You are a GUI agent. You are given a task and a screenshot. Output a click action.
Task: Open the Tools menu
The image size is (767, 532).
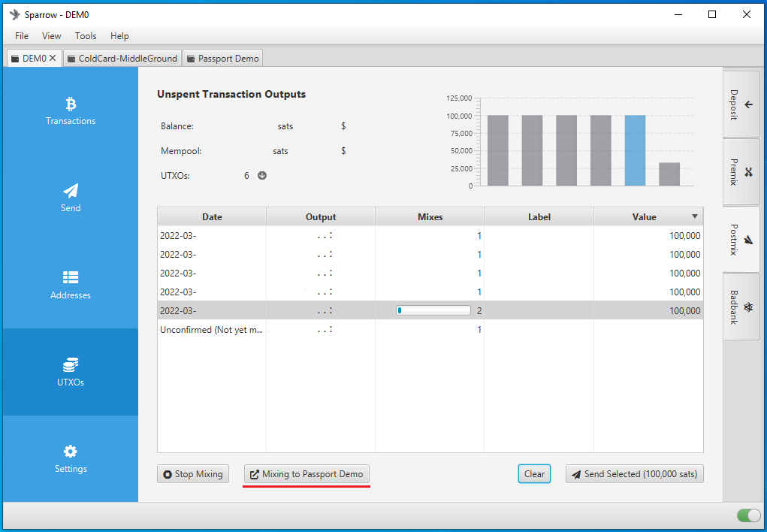tap(86, 36)
